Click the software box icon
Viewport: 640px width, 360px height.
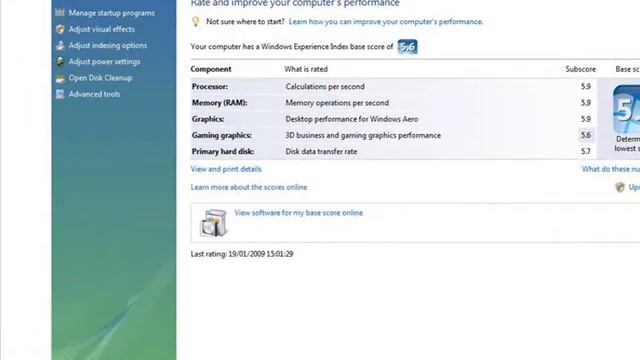click(213, 222)
